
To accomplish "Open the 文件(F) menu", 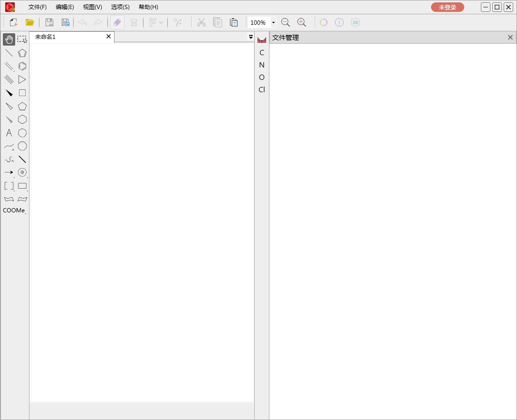I will pyautogui.click(x=38, y=7).
